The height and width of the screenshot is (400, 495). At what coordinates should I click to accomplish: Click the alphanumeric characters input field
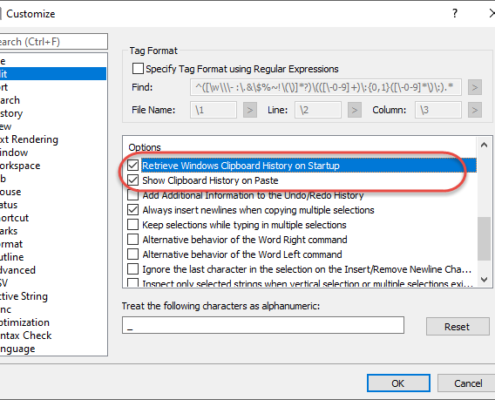(x=263, y=325)
